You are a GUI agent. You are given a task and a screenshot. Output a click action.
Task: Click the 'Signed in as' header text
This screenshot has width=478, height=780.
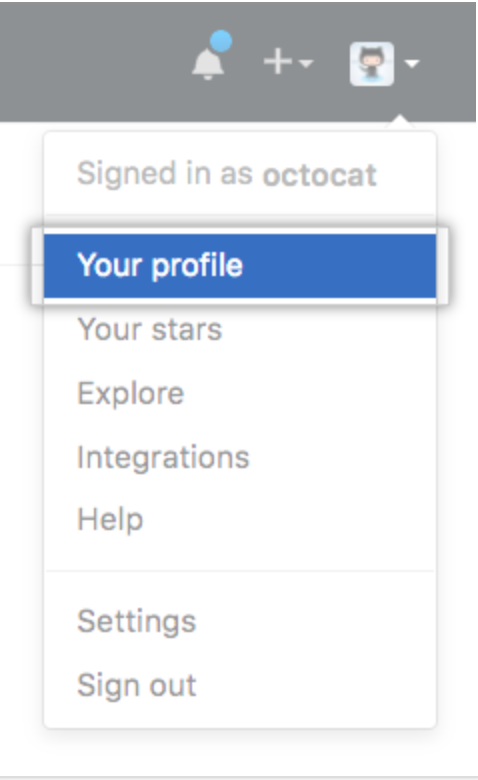pos(165,173)
